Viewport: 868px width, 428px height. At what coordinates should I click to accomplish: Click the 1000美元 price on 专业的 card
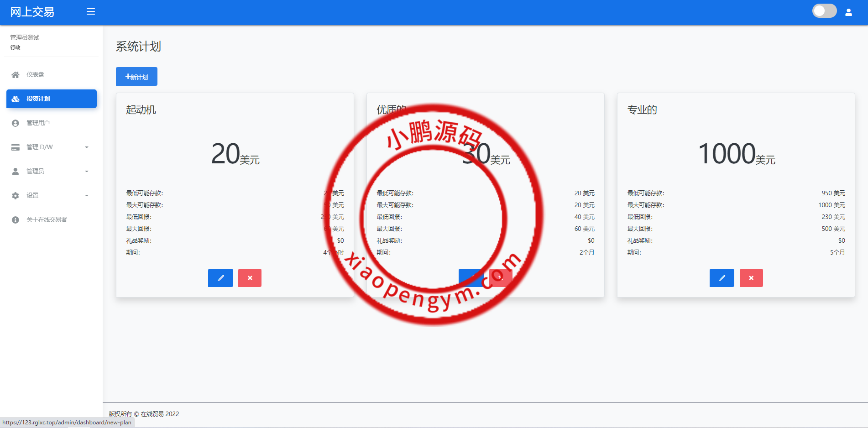coord(736,154)
